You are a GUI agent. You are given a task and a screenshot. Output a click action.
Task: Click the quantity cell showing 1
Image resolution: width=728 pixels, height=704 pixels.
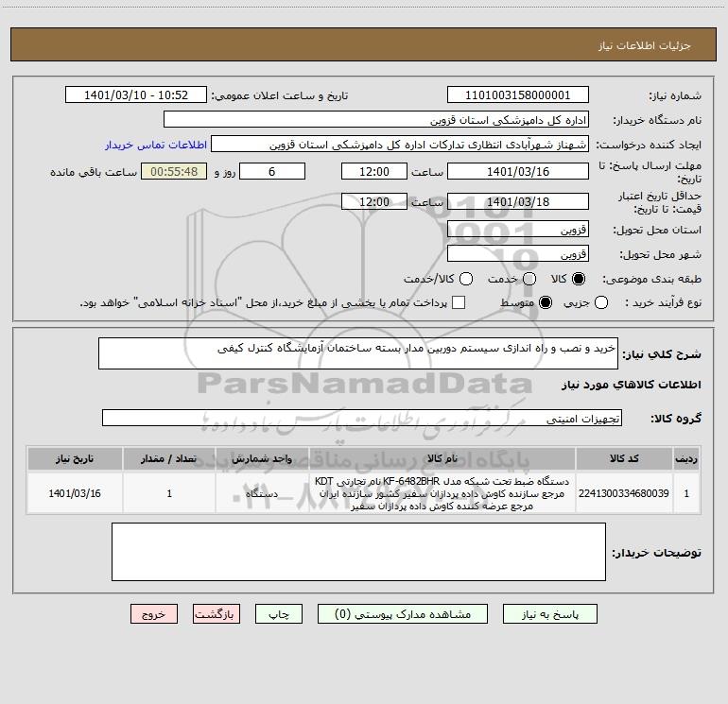click(169, 493)
